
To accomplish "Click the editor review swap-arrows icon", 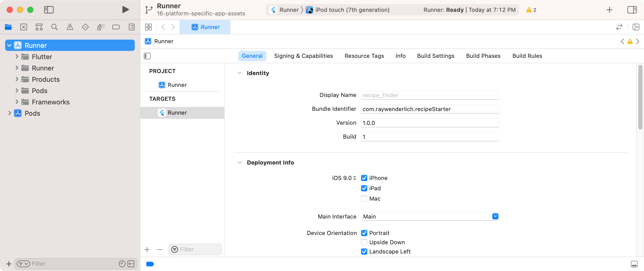I will (x=619, y=27).
